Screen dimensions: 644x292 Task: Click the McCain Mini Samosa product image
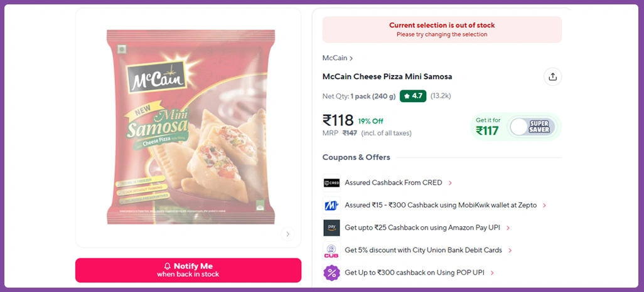coord(190,127)
